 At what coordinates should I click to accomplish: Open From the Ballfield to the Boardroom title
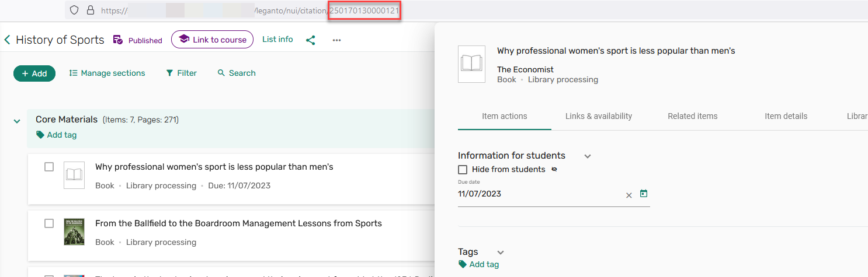pyautogui.click(x=238, y=223)
